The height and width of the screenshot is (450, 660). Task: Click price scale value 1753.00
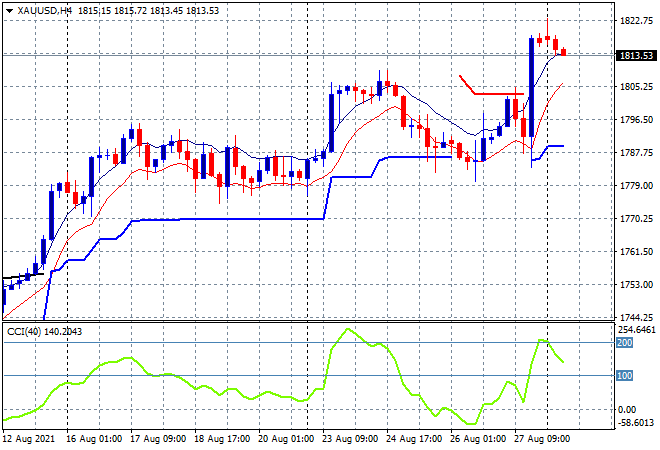636,285
